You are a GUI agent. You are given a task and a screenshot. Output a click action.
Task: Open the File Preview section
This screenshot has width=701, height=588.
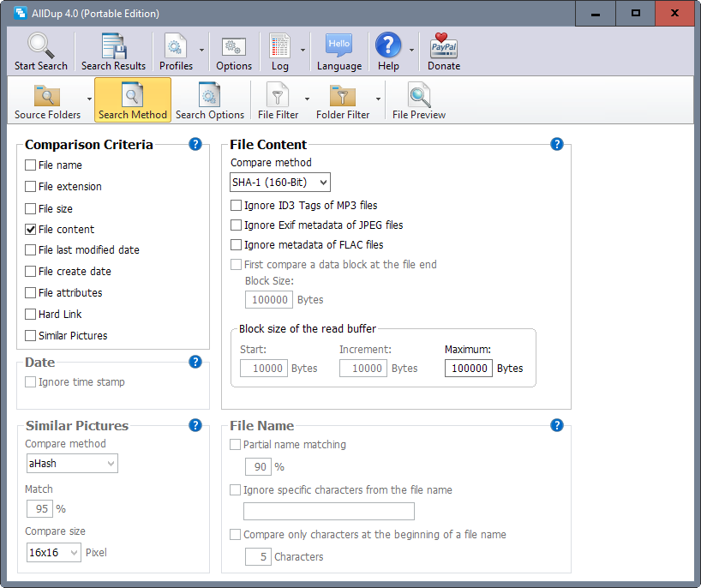tap(419, 100)
